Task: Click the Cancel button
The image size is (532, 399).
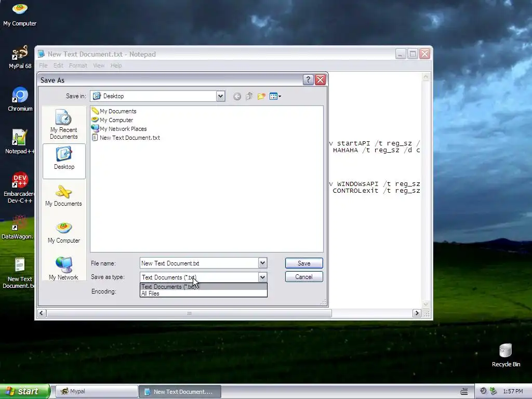Action: 304,277
